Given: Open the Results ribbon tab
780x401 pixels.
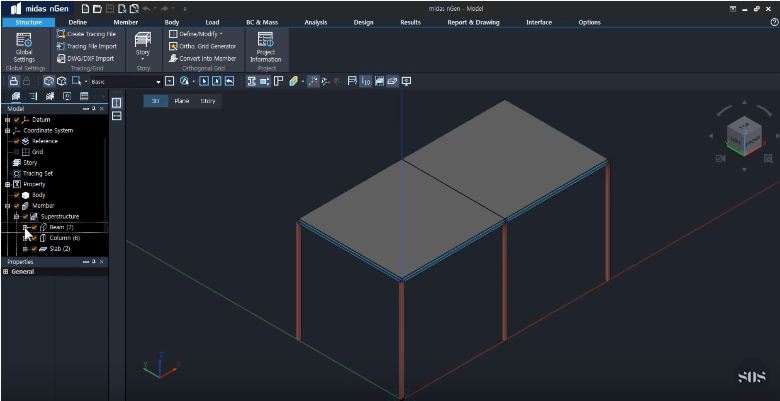Looking at the screenshot, I should 410,22.
